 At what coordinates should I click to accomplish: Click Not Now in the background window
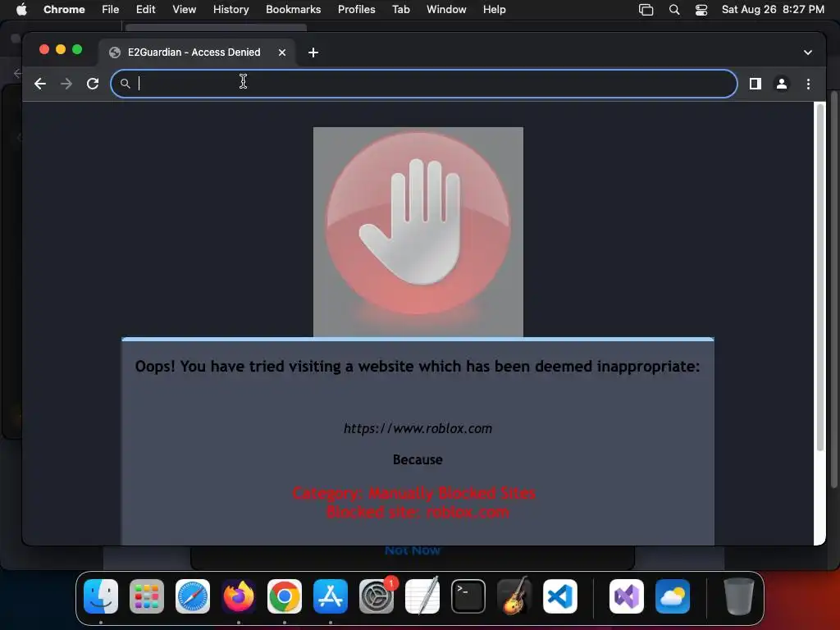(x=413, y=550)
